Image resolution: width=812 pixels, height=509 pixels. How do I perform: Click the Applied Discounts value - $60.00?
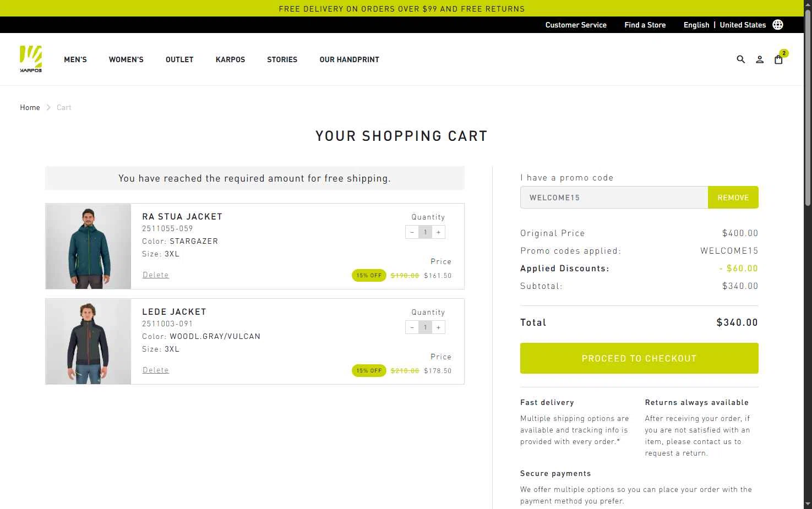[738, 269]
